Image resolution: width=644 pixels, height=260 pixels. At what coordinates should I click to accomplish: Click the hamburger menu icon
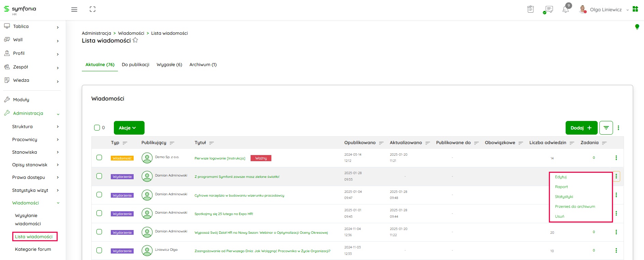click(74, 10)
